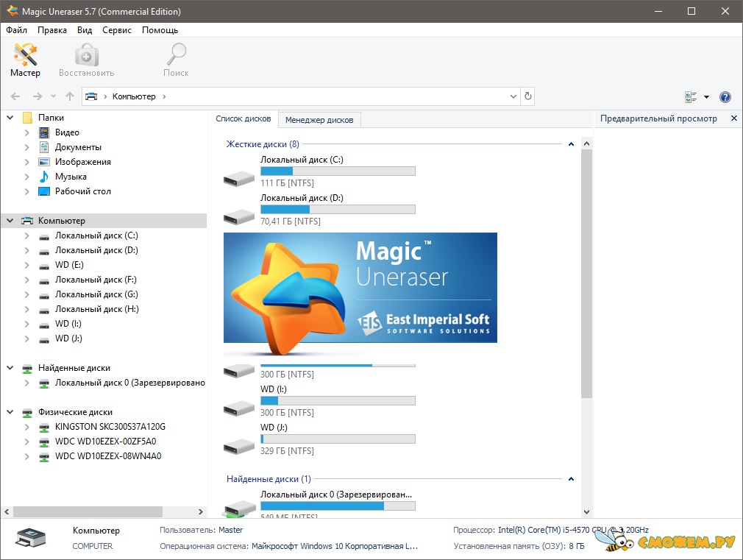Open the Правка menu

coord(52,30)
